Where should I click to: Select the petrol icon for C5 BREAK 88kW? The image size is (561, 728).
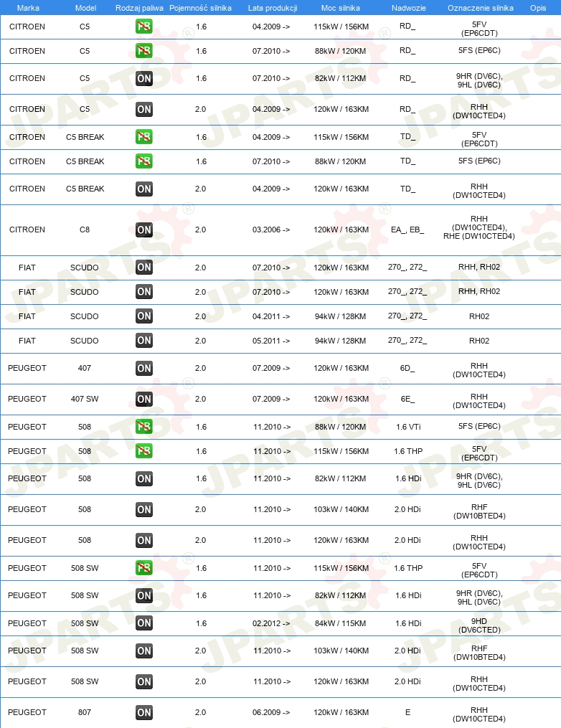[x=144, y=161]
